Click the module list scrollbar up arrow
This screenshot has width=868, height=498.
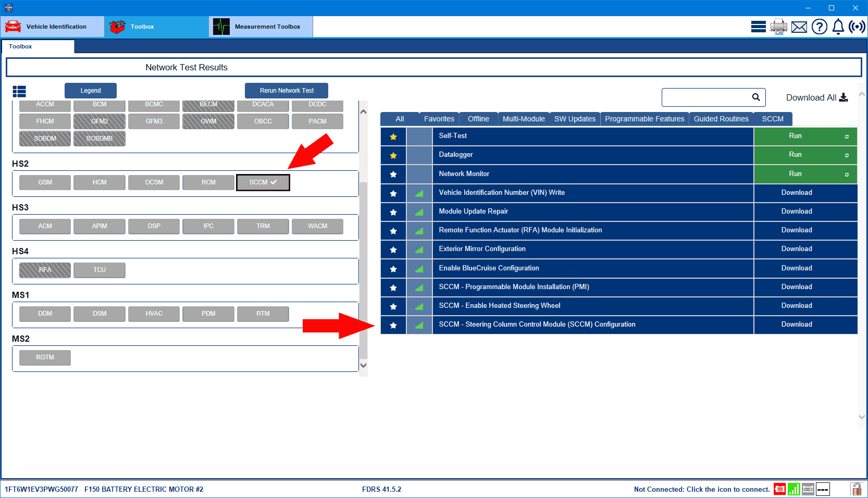pos(363,111)
